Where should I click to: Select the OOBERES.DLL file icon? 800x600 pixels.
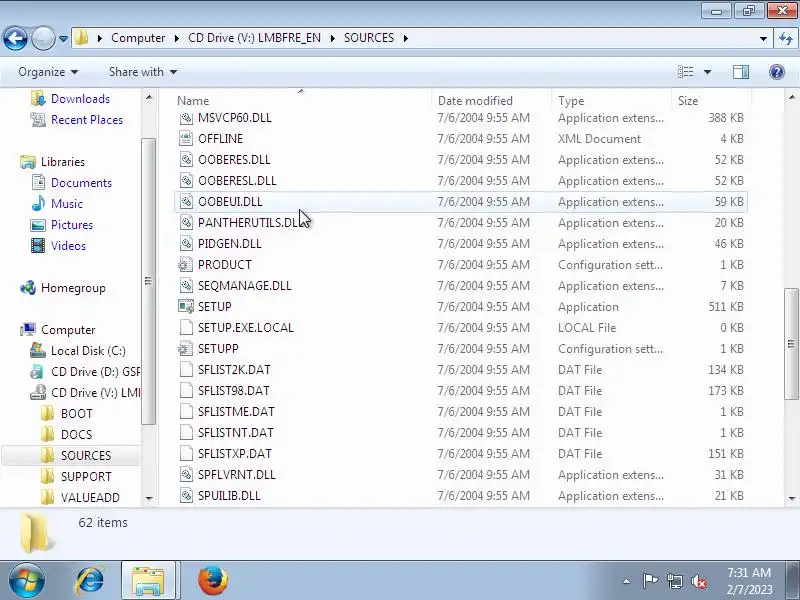pos(186,160)
